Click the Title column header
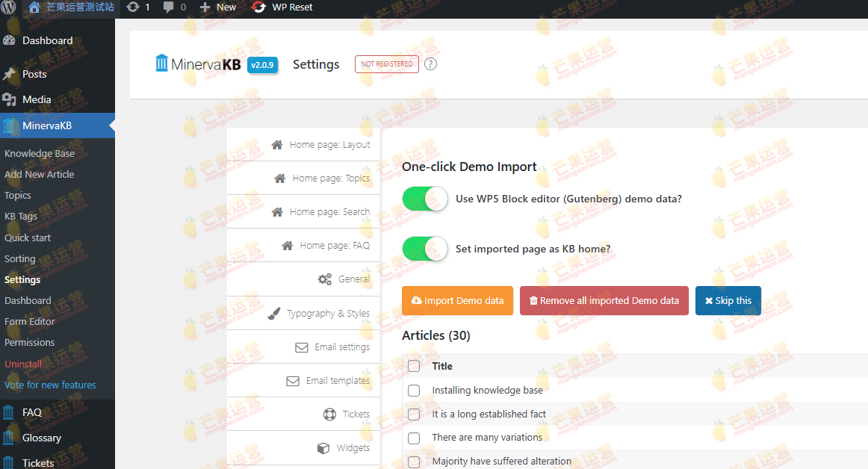 (442, 366)
